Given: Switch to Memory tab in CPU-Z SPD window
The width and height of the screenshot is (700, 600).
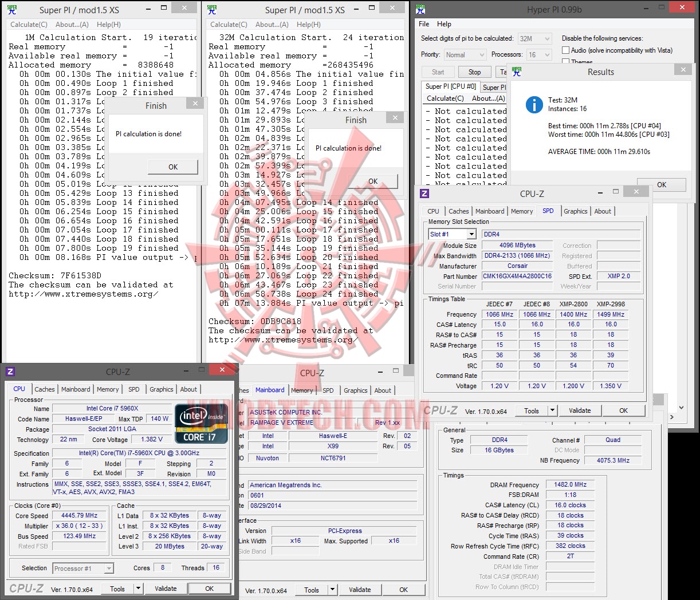Looking at the screenshot, I should pos(522,211).
